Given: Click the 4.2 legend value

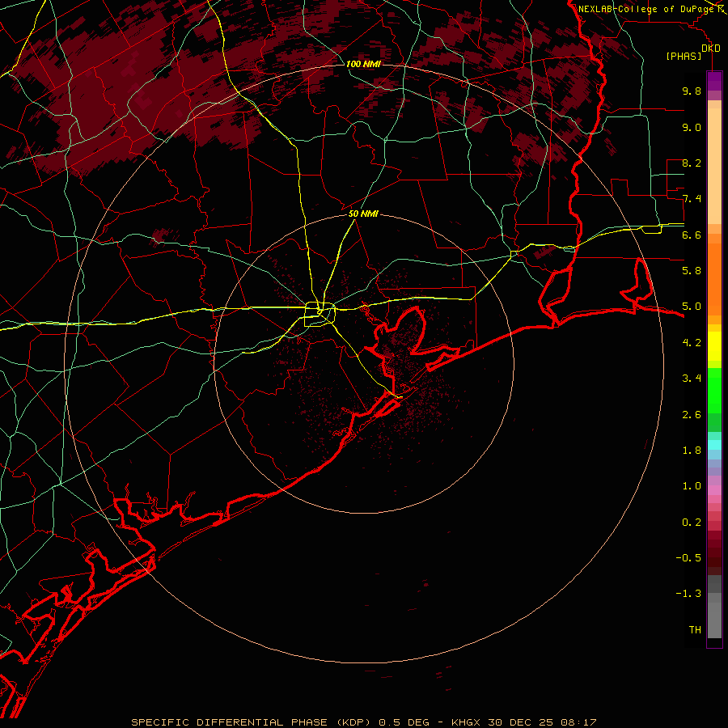Looking at the screenshot, I should [692, 343].
